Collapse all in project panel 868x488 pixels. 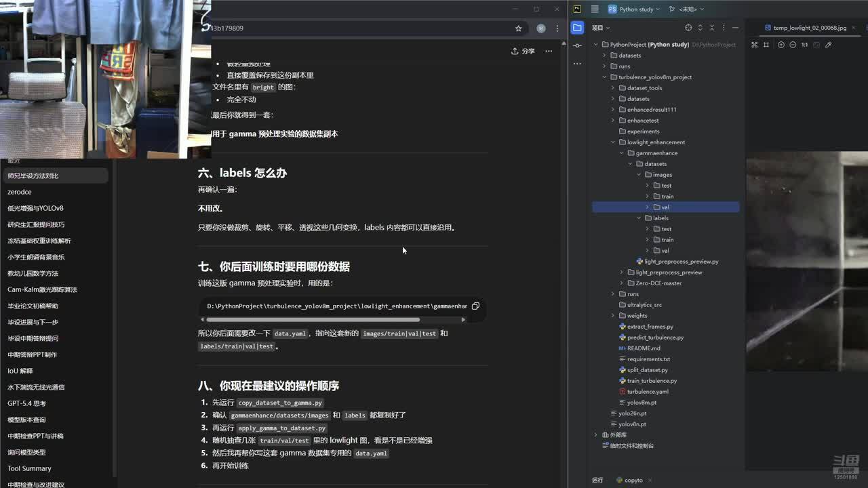[712, 28]
